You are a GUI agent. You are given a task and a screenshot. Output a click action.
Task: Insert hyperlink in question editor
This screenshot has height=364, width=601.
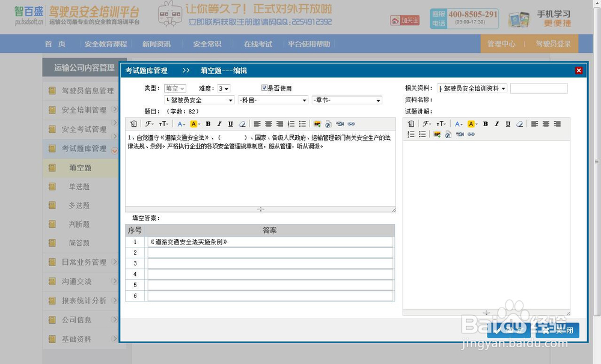[x=351, y=124]
